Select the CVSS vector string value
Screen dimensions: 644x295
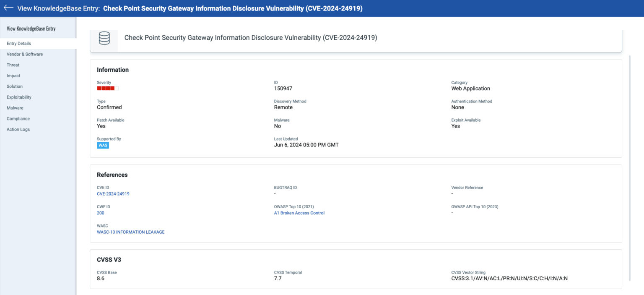tap(509, 278)
